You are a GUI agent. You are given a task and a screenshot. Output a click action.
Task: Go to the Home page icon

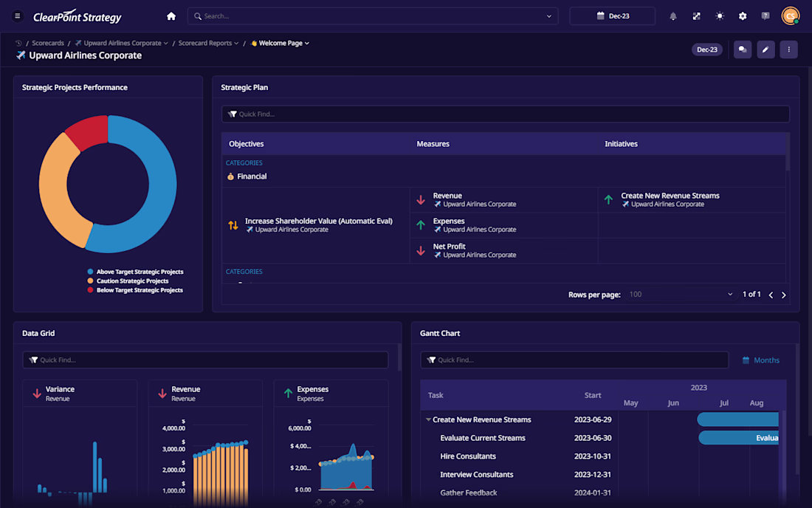coord(171,16)
